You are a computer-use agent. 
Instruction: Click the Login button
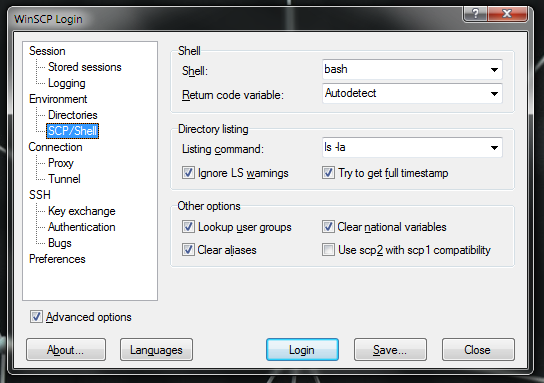[x=302, y=350]
